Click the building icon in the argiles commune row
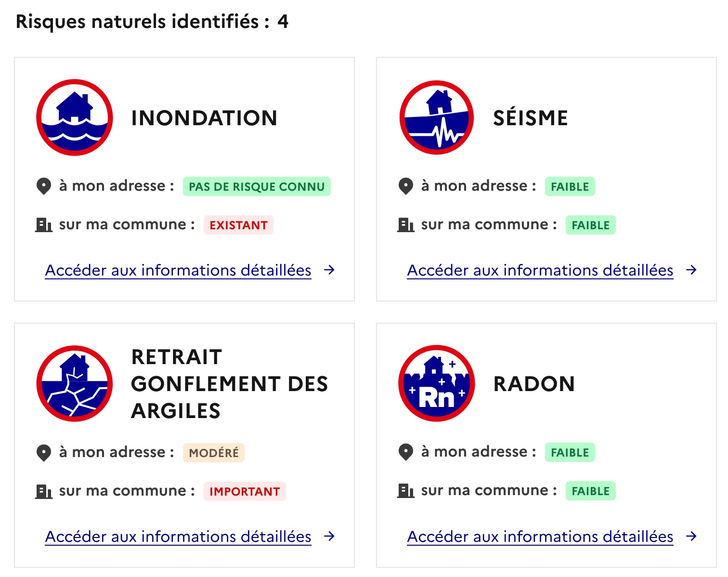This screenshot has height=577, width=728. [44, 490]
